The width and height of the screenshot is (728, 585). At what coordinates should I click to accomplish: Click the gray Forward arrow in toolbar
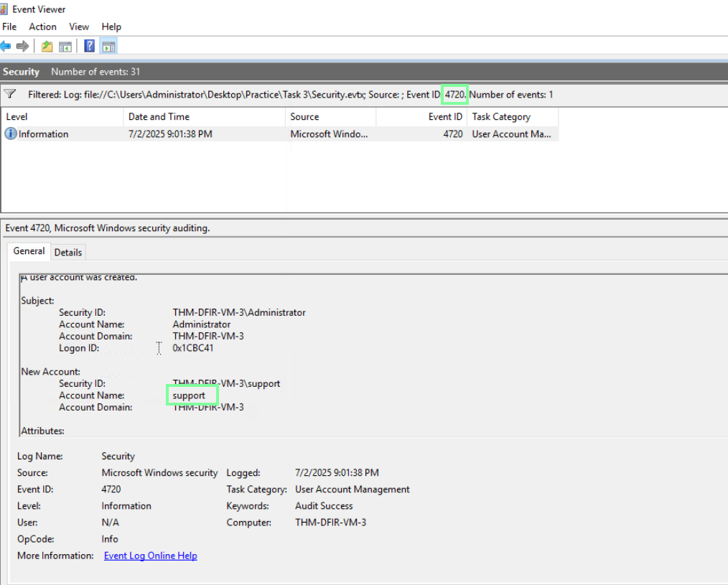[23, 47]
